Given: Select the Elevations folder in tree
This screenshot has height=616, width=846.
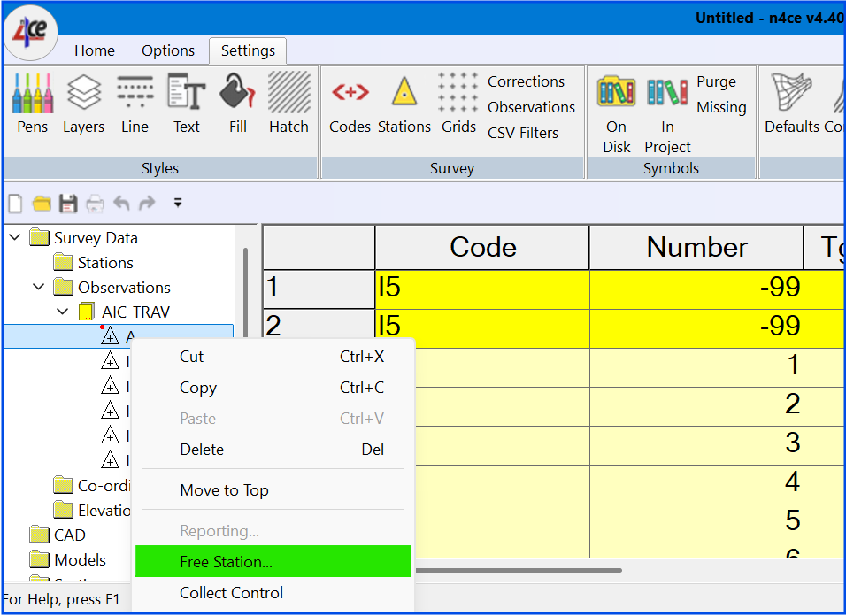Looking at the screenshot, I should (x=92, y=511).
